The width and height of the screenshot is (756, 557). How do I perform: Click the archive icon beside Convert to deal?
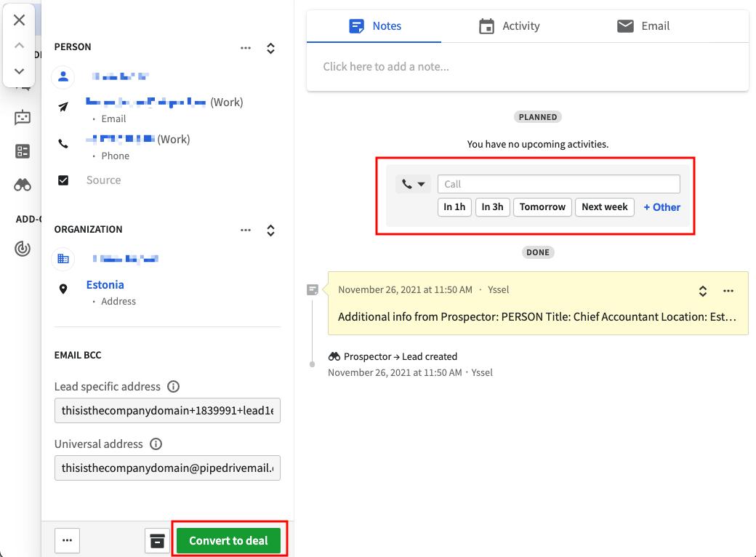[x=156, y=540]
